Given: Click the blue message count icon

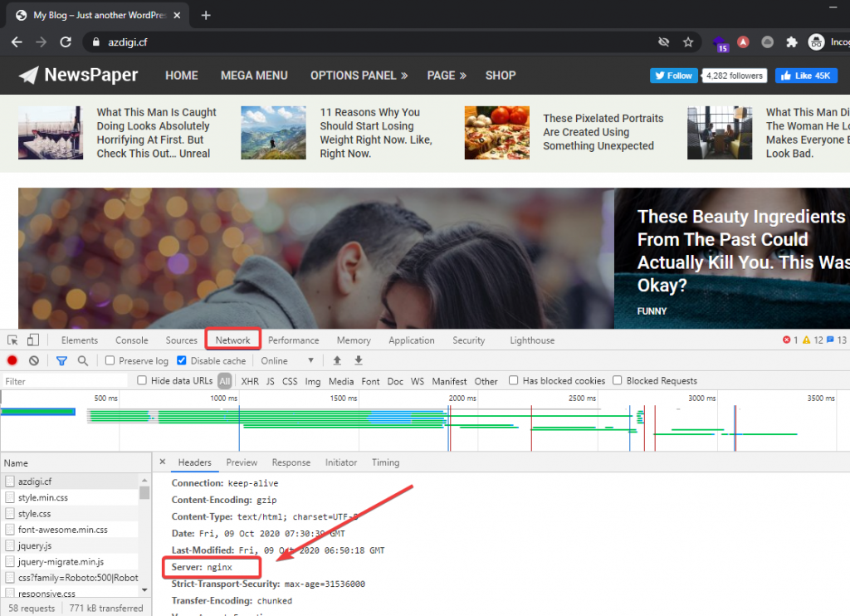Looking at the screenshot, I should [830, 340].
